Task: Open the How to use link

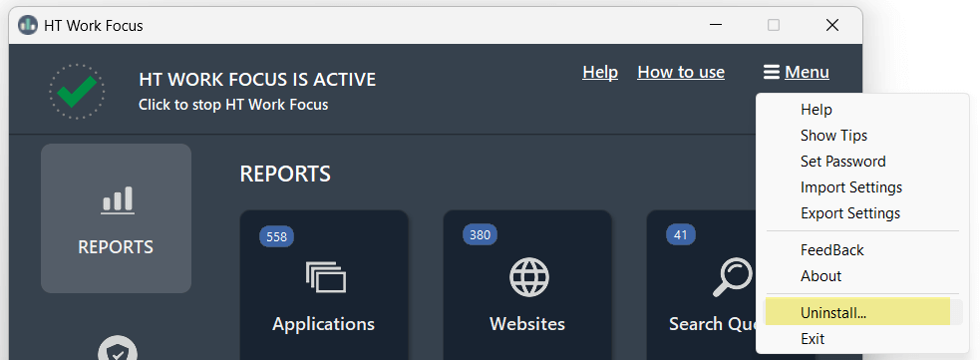Action: [x=681, y=73]
